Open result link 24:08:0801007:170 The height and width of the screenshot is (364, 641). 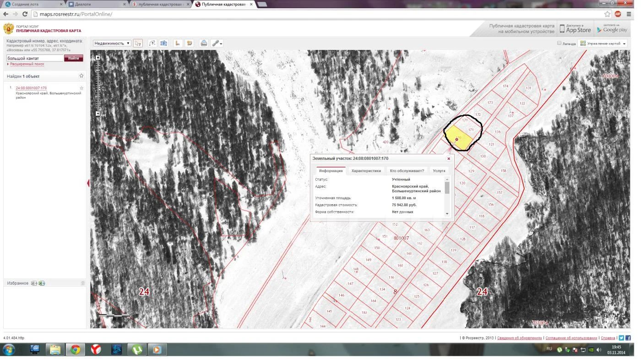click(31, 88)
